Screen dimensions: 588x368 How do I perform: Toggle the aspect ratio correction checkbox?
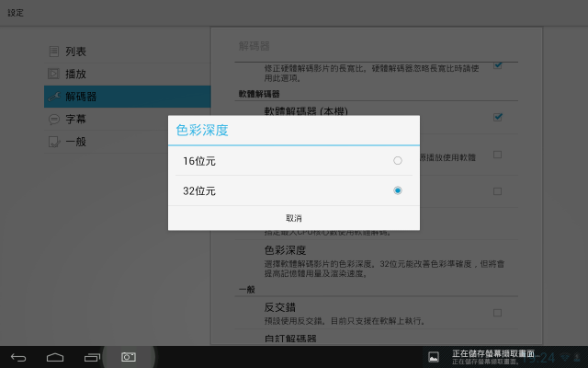(498, 65)
